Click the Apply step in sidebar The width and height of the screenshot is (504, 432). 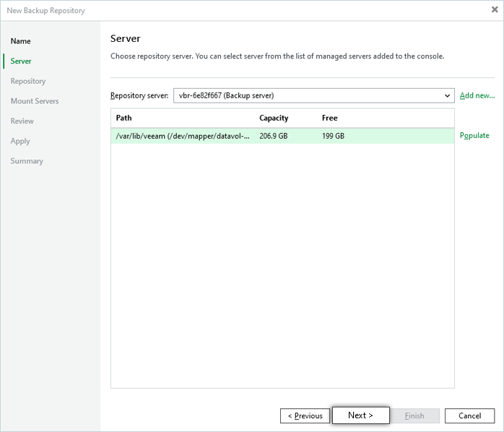click(20, 142)
